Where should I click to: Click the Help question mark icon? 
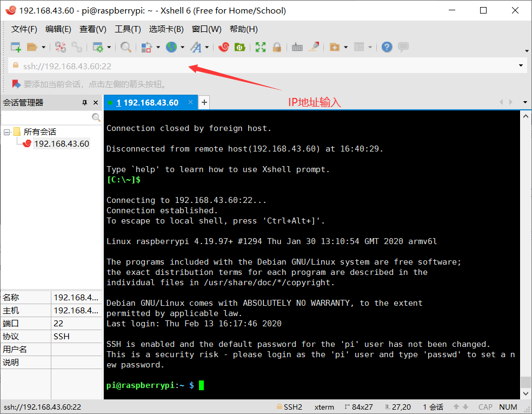(x=387, y=47)
